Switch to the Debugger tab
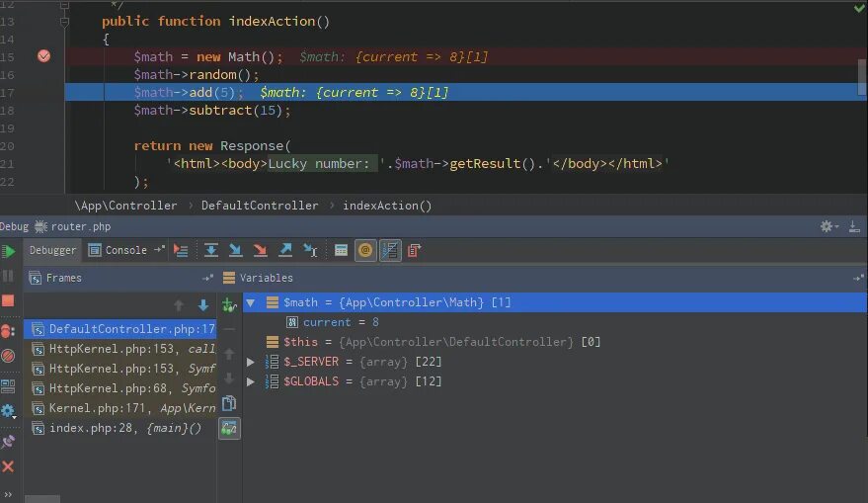The height and width of the screenshot is (503, 868). coord(52,250)
